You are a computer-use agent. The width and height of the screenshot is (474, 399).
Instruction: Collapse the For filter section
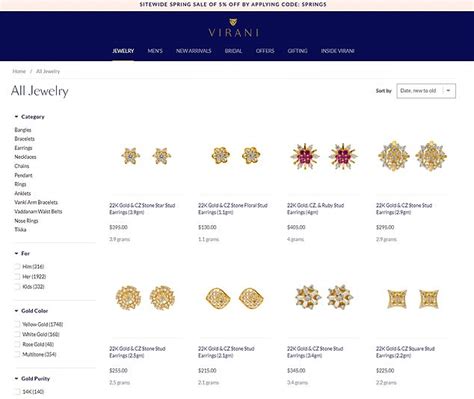tap(16, 253)
